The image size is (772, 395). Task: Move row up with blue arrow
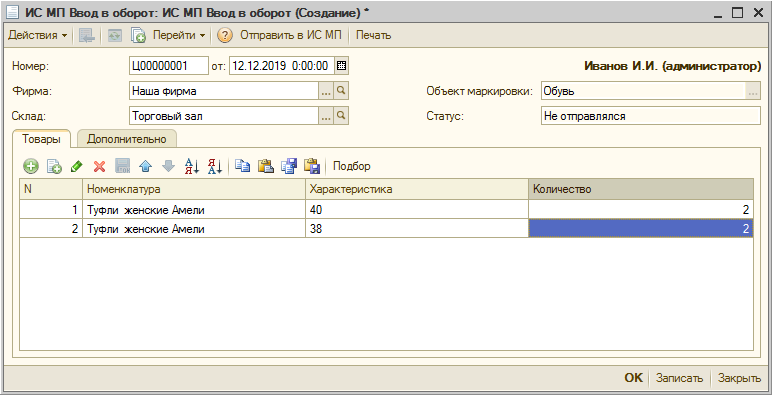[145, 166]
